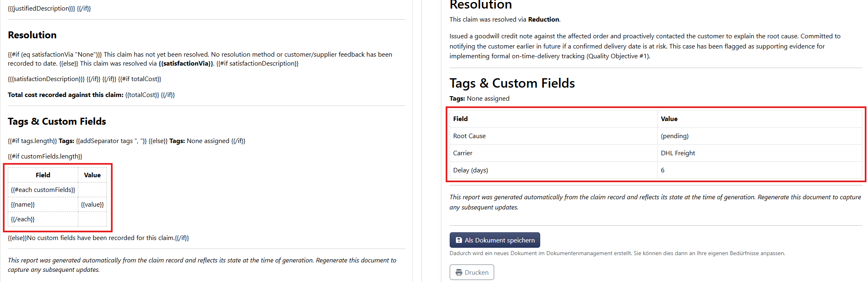The width and height of the screenshot is (868, 282).
Task: Click the floppy disk save icon
Action: (x=459, y=240)
